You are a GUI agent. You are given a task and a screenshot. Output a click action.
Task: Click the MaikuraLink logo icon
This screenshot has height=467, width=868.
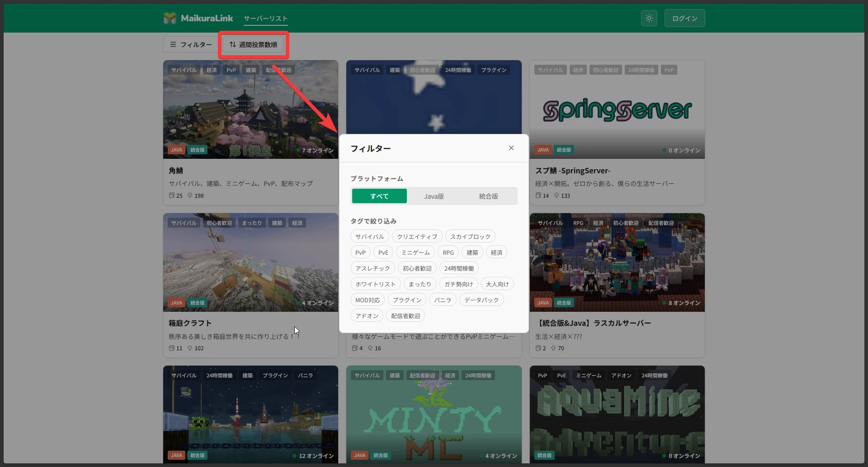pos(170,18)
